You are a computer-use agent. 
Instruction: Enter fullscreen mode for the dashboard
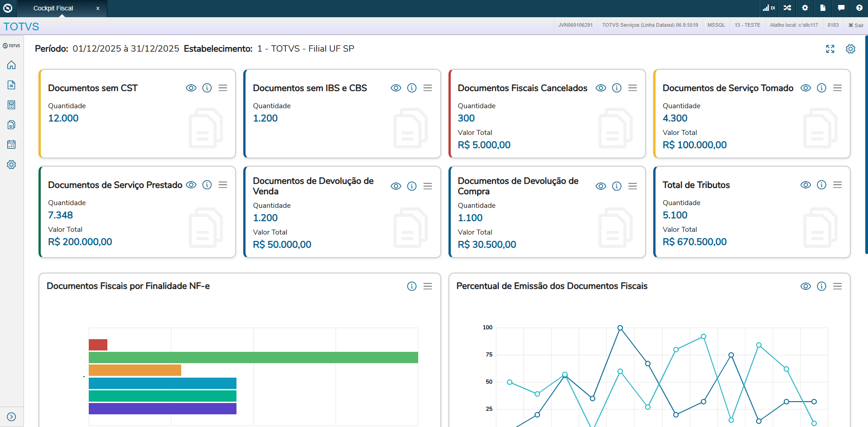(830, 49)
